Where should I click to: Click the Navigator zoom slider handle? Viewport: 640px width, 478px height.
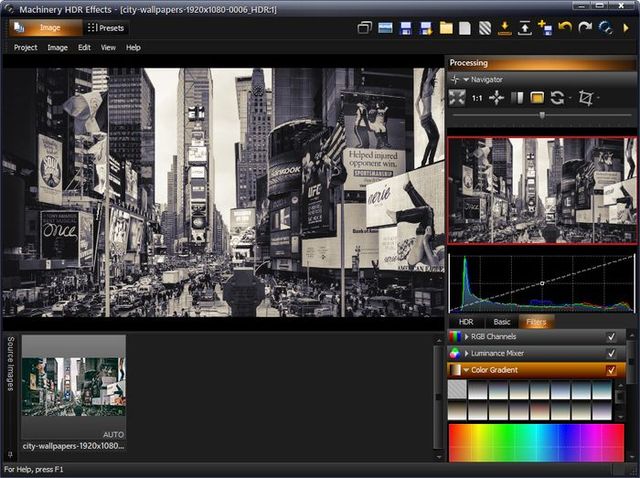[542, 115]
